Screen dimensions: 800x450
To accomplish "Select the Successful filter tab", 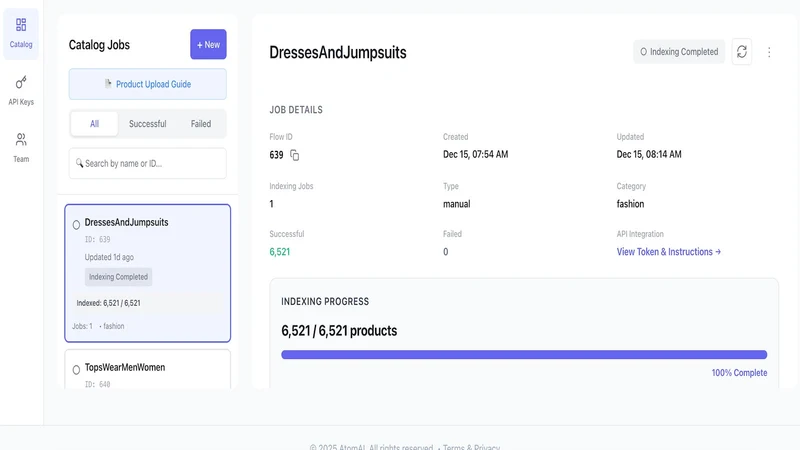I will 147,124.
